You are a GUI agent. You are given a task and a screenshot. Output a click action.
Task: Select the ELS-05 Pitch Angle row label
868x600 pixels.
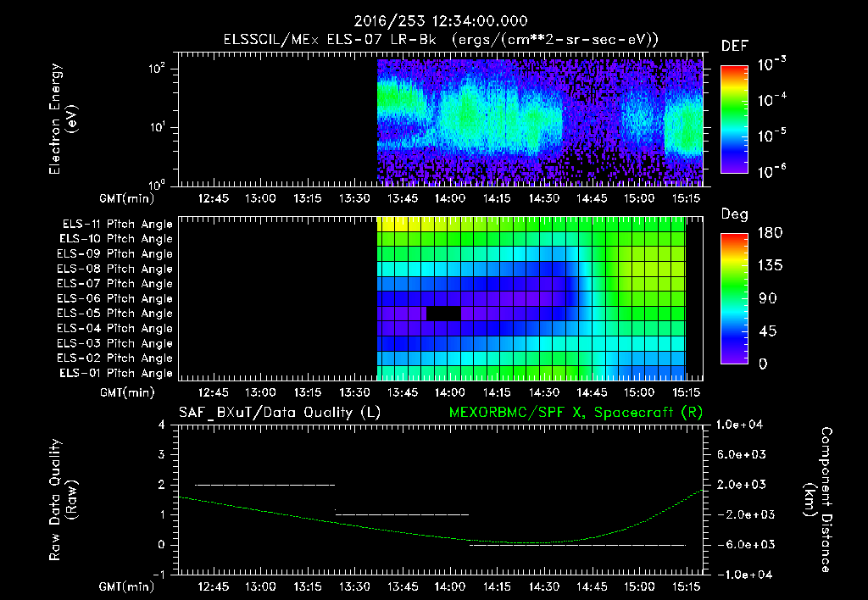(114, 314)
